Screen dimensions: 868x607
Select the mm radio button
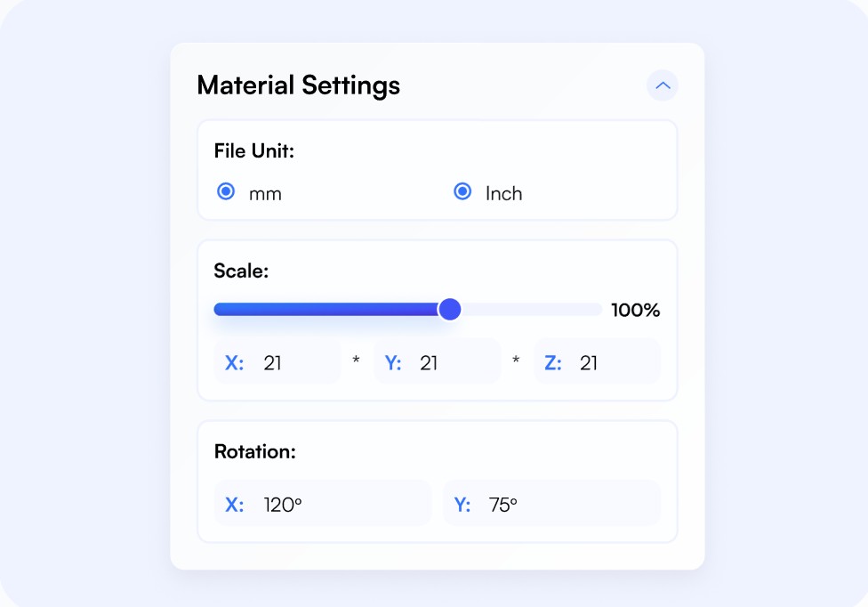click(x=226, y=191)
